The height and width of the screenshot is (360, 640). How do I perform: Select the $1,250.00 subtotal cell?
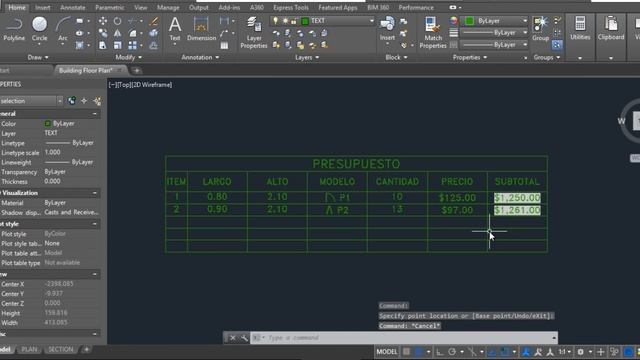coord(517,198)
